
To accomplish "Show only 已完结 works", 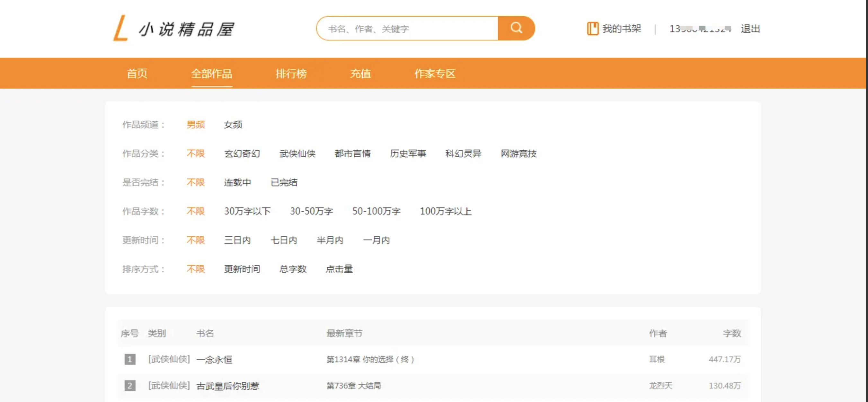I will (x=284, y=182).
